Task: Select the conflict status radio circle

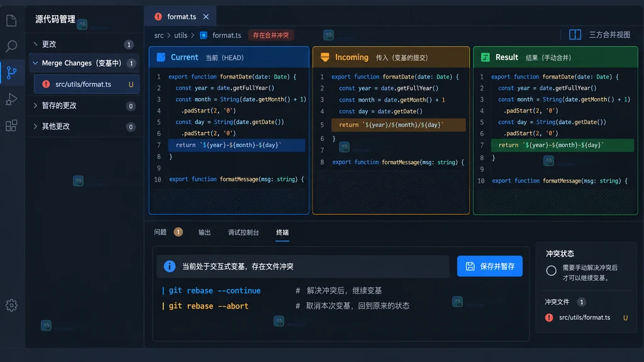Action: 551,270
